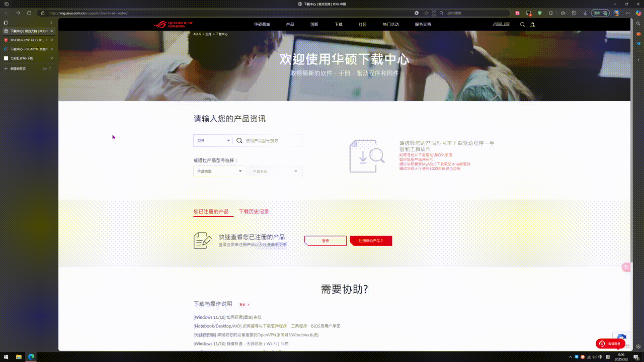Click the product model search input field
This screenshot has width=644, height=362.
(272, 141)
